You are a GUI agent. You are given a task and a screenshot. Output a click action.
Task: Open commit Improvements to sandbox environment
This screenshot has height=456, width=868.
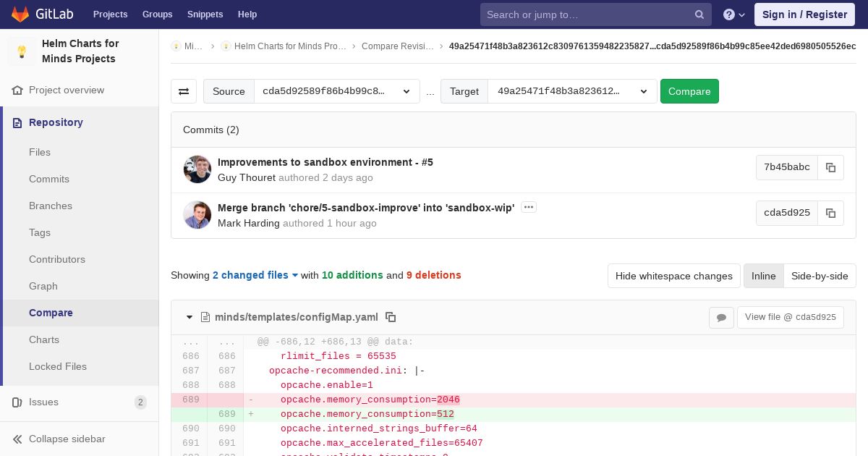tap(325, 162)
